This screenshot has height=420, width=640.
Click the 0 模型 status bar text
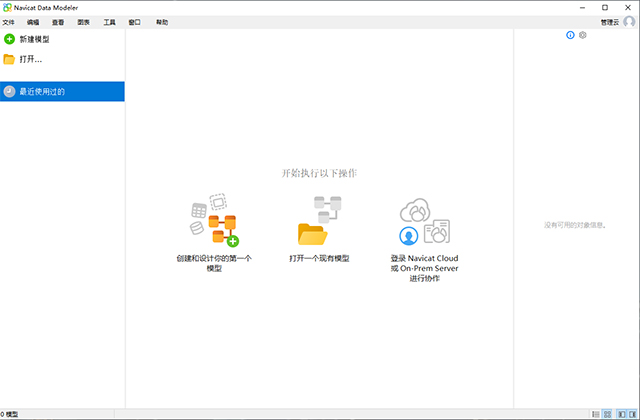click(x=9, y=414)
